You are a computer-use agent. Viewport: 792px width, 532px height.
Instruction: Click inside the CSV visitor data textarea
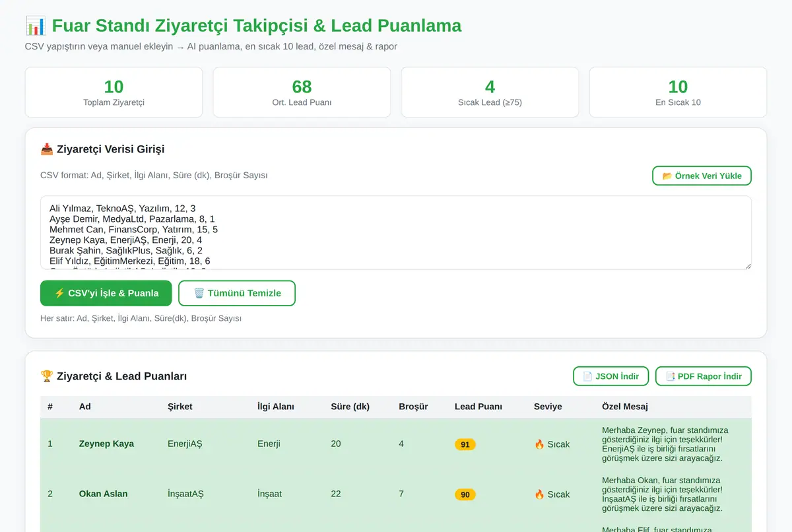396,232
